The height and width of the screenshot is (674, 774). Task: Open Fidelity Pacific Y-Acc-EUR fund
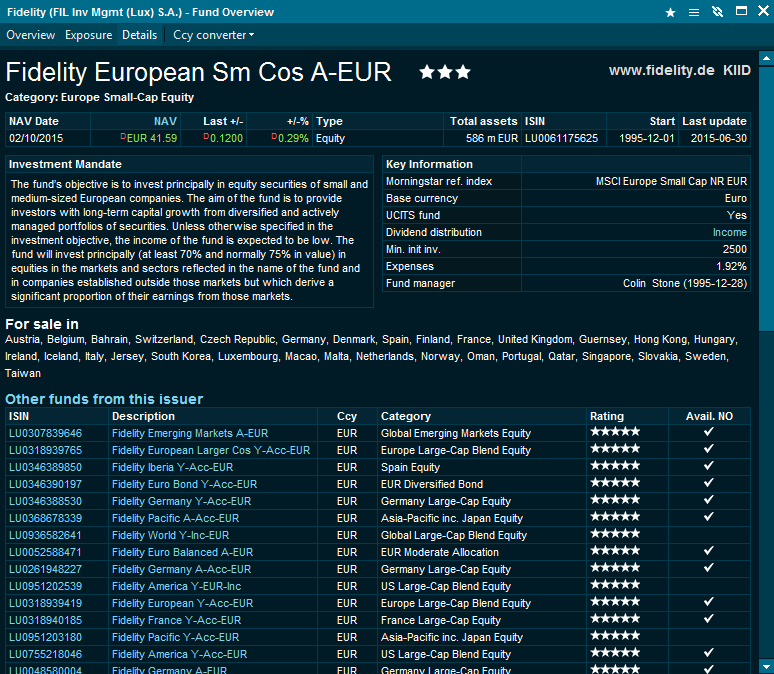(x=175, y=637)
